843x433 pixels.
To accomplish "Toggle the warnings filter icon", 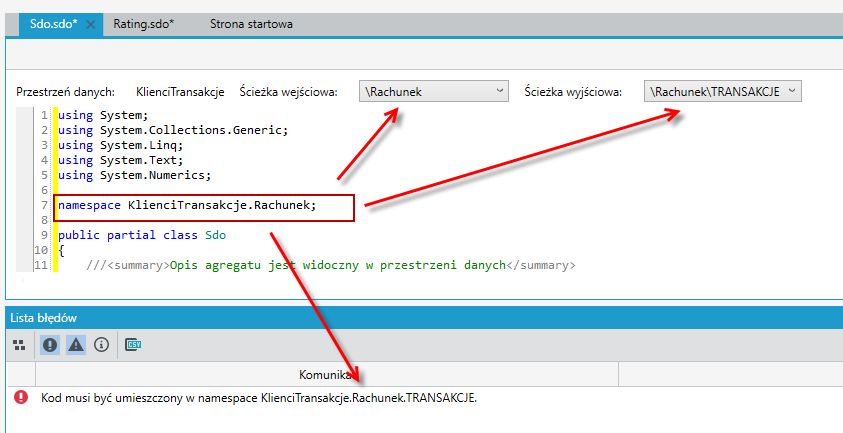I will pos(76,345).
